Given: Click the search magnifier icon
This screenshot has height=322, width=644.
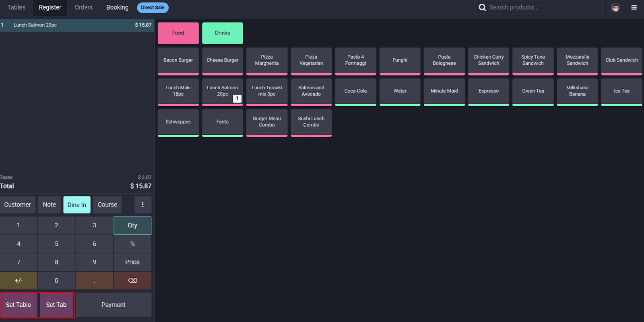Looking at the screenshot, I should 482,8.
